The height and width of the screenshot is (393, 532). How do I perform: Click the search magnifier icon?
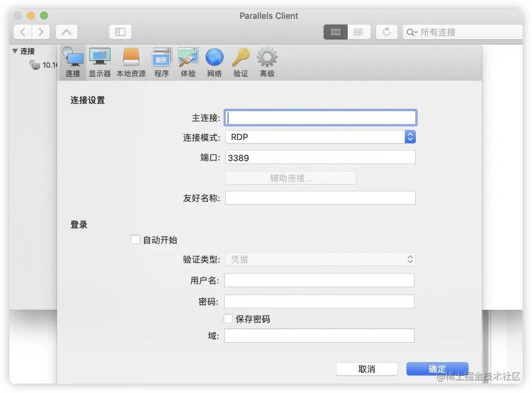(x=411, y=32)
